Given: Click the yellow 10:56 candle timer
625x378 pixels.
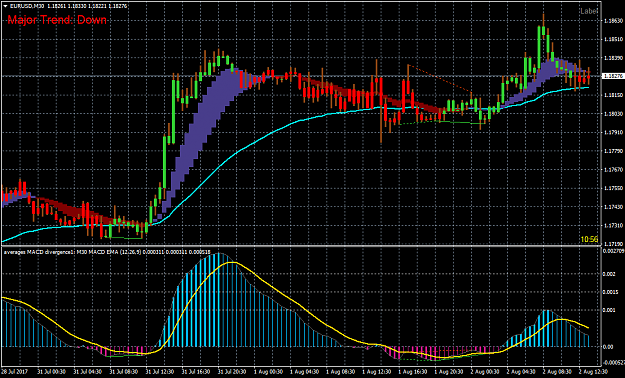Looking at the screenshot, I should click(589, 239).
